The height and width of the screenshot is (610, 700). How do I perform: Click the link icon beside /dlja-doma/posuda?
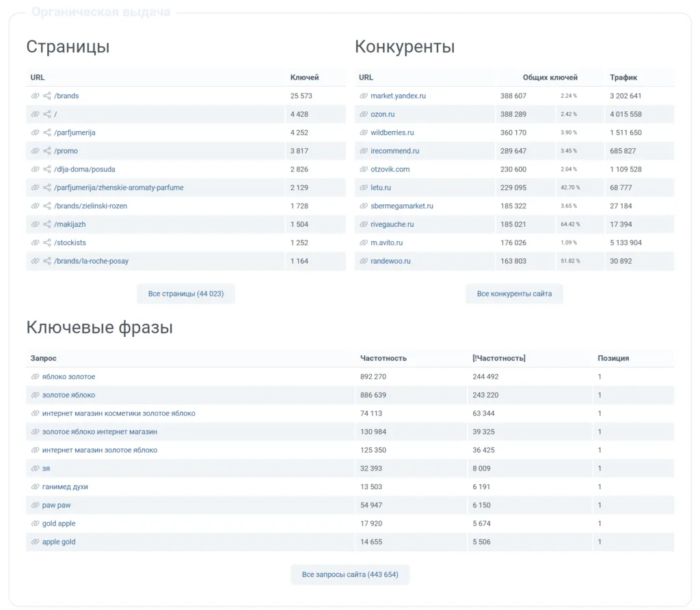point(36,169)
